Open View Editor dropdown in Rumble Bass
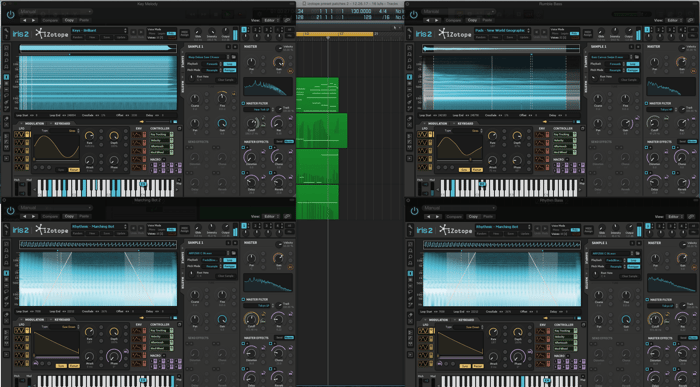This screenshot has height=387, width=700. (675, 20)
